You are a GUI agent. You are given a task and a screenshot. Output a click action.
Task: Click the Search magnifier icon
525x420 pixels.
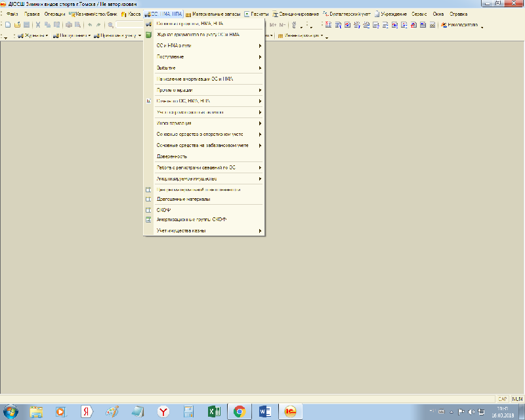110,25
